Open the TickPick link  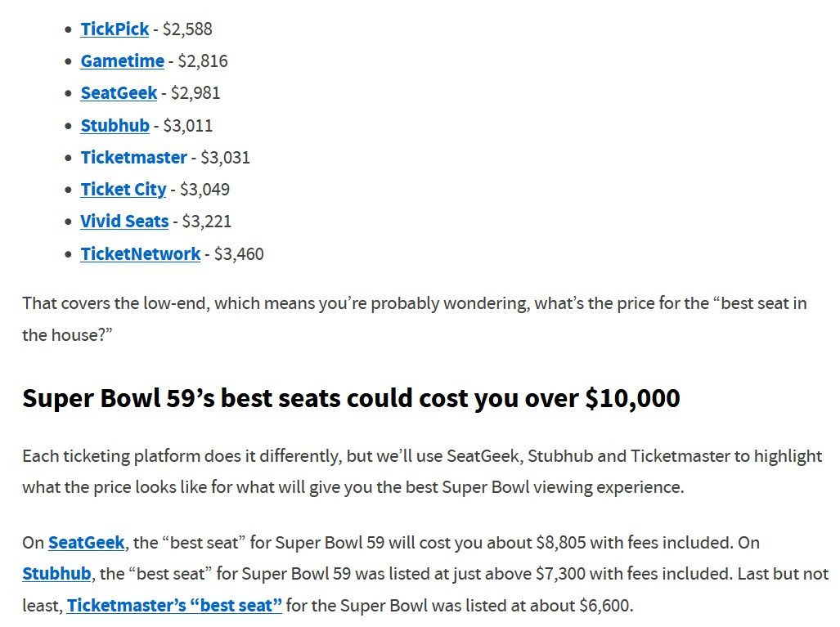click(x=115, y=29)
